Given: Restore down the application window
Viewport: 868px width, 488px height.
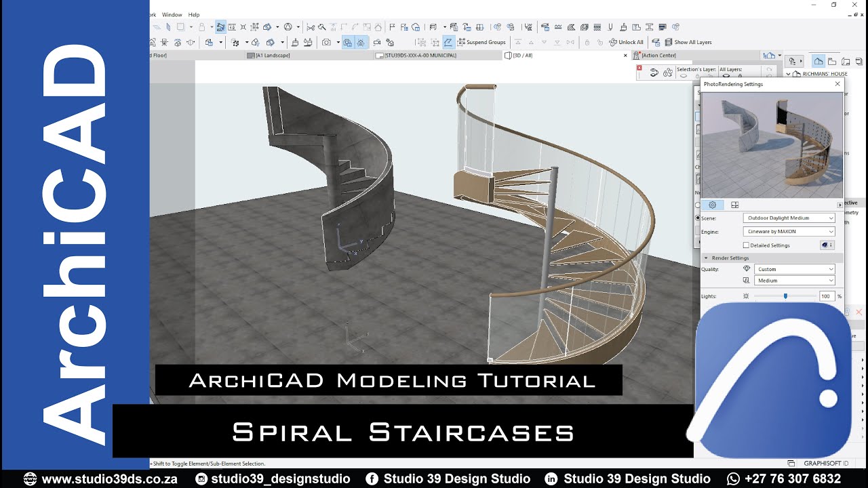Looking at the screenshot, I should coord(834,5).
